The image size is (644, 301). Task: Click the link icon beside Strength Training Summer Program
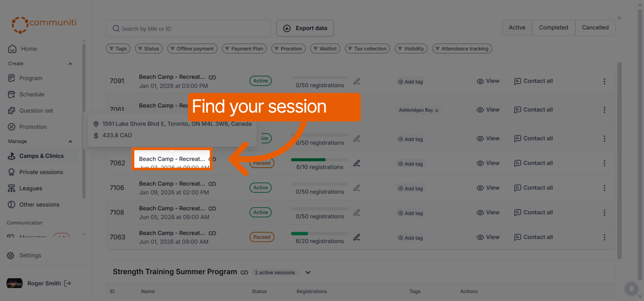point(244,273)
